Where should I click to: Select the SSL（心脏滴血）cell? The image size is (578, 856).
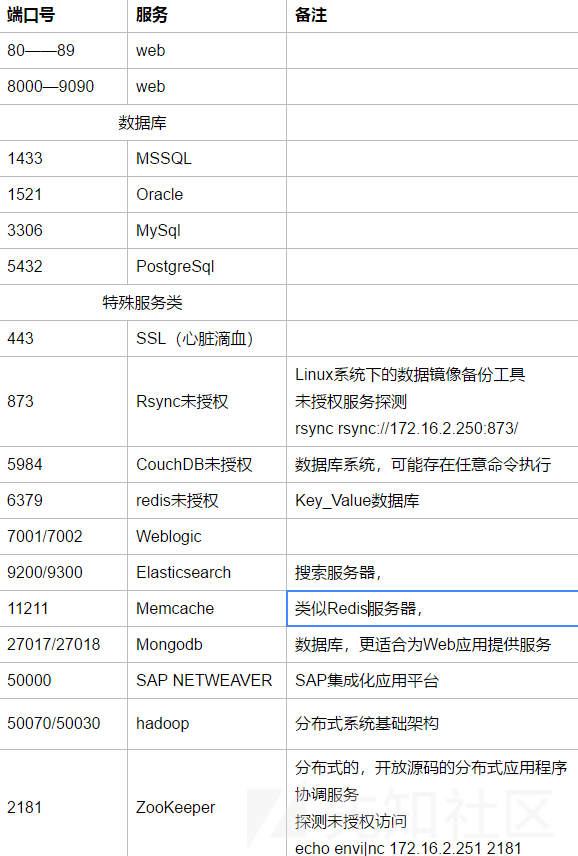[x=207, y=338]
